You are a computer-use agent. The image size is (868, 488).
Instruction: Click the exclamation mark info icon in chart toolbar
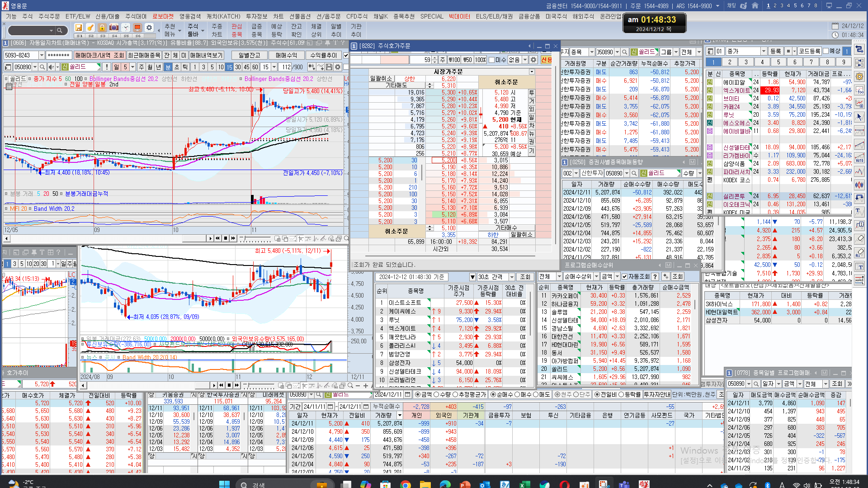pos(107,67)
